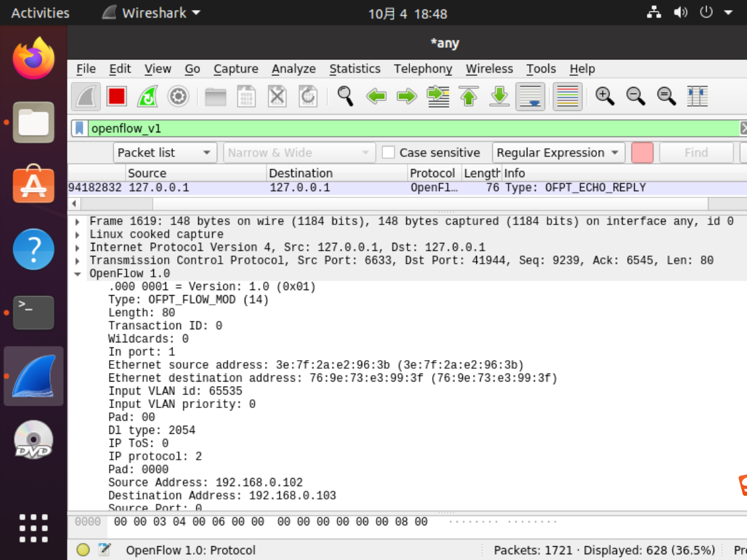Jump to the last packet icon
This screenshot has width=747, height=560.
(499, 96)
